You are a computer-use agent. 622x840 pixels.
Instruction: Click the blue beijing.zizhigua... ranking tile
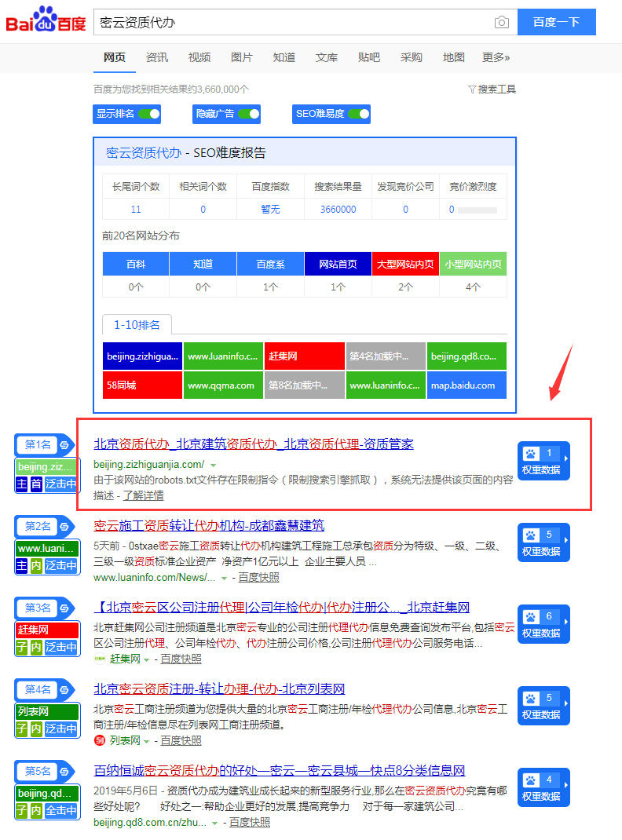[142, 356]
